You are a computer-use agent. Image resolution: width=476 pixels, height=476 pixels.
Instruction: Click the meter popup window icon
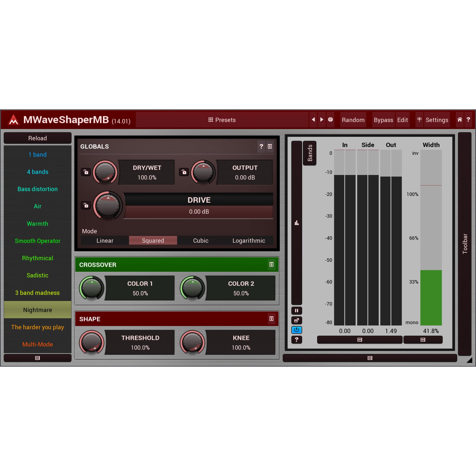pos(297,320)
